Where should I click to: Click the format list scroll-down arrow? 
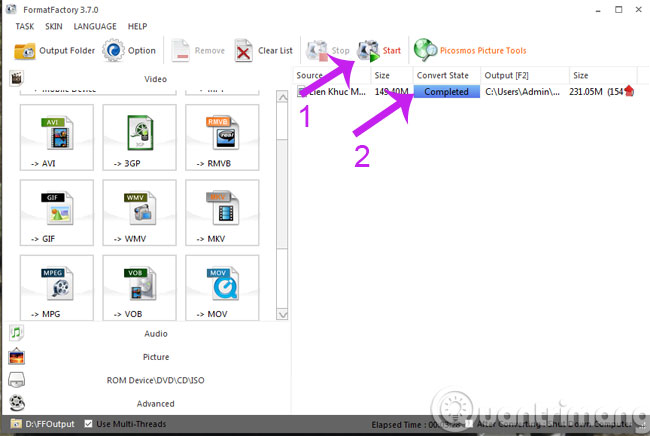[x=282, y=314]
